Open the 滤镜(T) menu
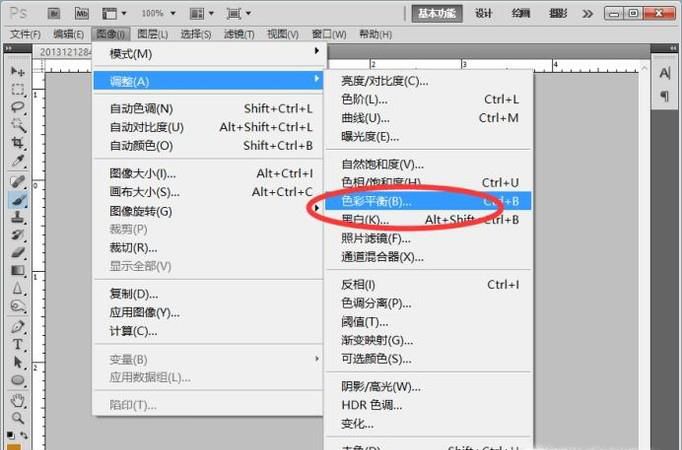This screenshot has height=450, width=682. point(239,34)
